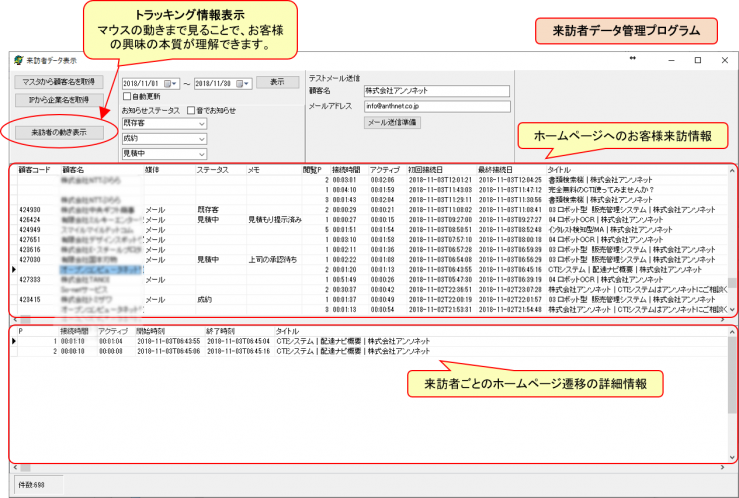
Task: Sort by the 顧客名 column header
Action: (x=73, y=170)
